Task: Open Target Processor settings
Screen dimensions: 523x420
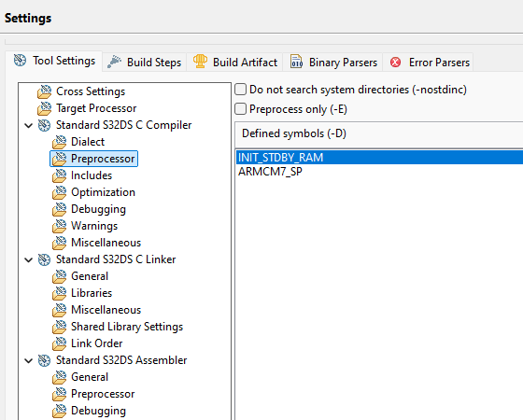Action: 96,108
